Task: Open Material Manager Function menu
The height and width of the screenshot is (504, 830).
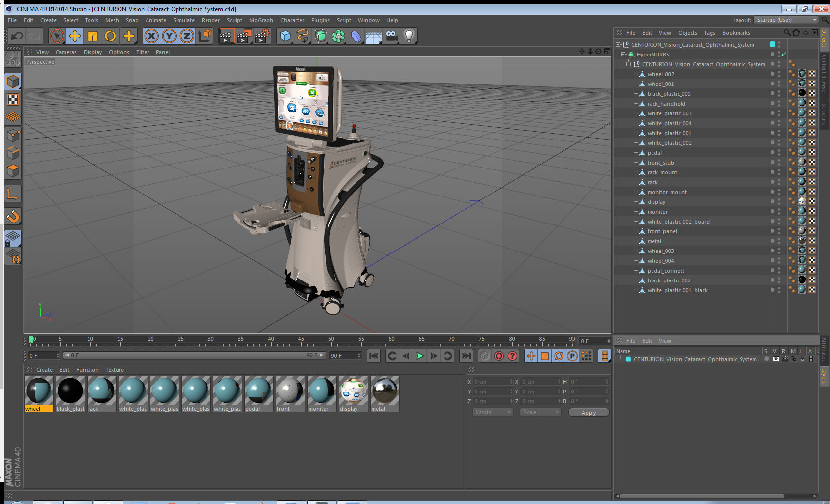Action: point(87,370)
